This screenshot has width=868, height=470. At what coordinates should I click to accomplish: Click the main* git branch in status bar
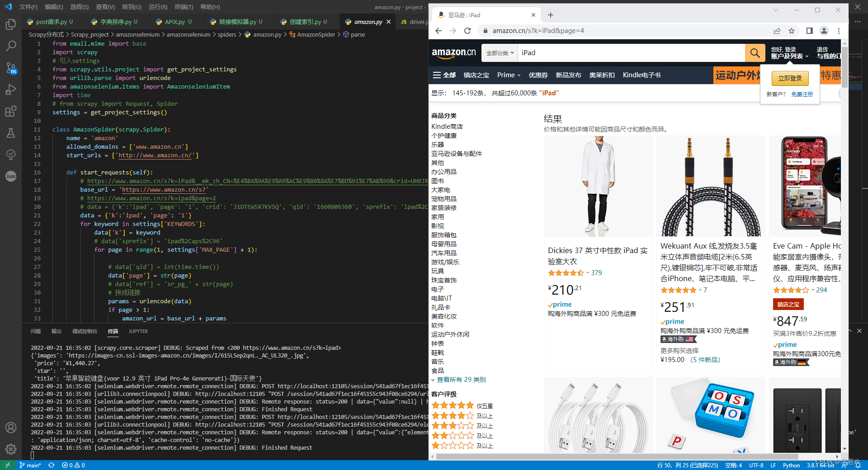(x=31, y=465)
